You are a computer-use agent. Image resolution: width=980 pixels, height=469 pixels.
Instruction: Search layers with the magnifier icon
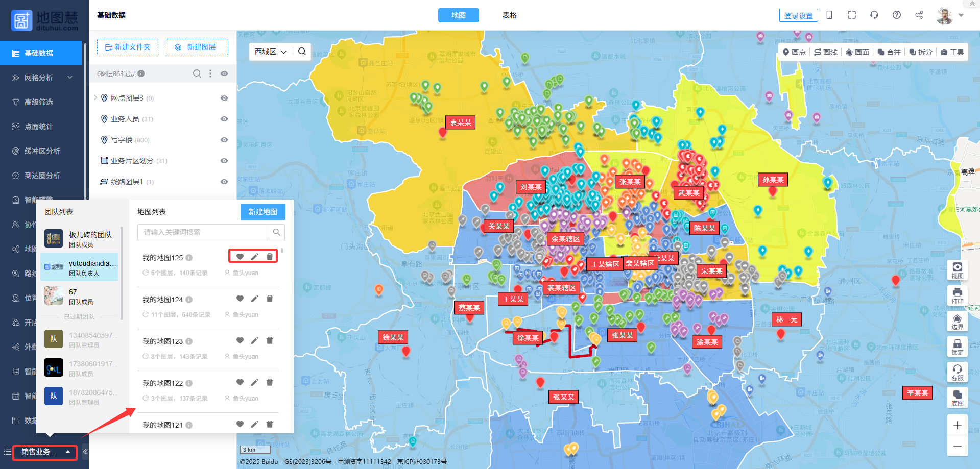coord(197,73)
